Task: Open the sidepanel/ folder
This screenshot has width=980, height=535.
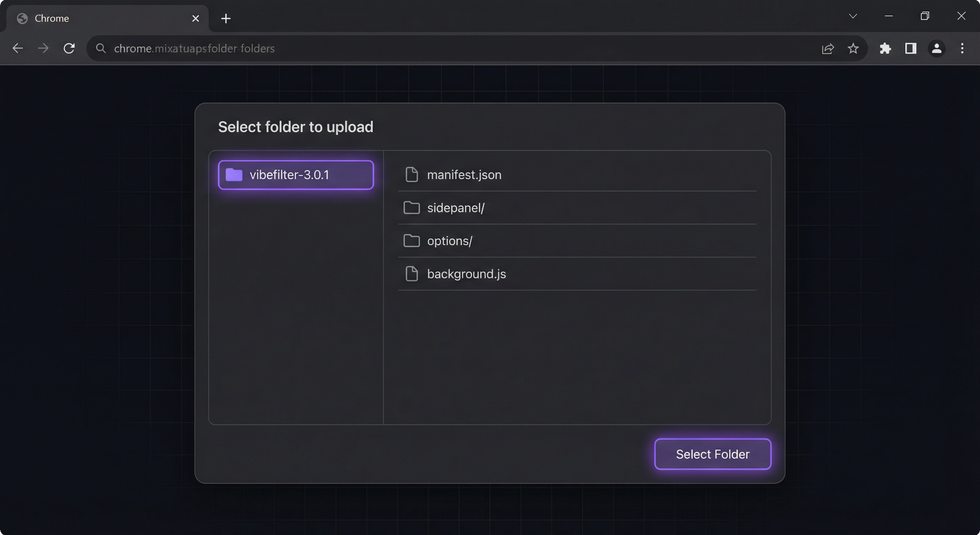Action: (x=456, y=208)
